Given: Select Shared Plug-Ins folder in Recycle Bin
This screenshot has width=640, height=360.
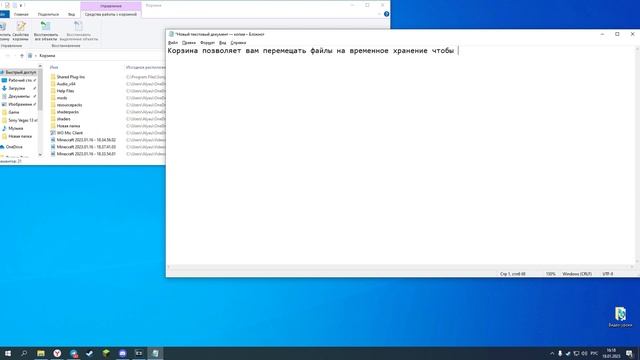Looking at the screenshot, I should 71,77.
